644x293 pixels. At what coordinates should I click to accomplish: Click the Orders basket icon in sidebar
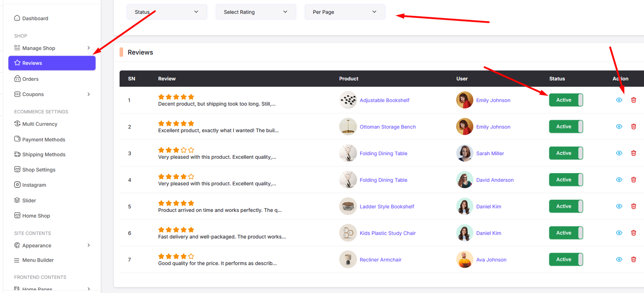[17, 79]
